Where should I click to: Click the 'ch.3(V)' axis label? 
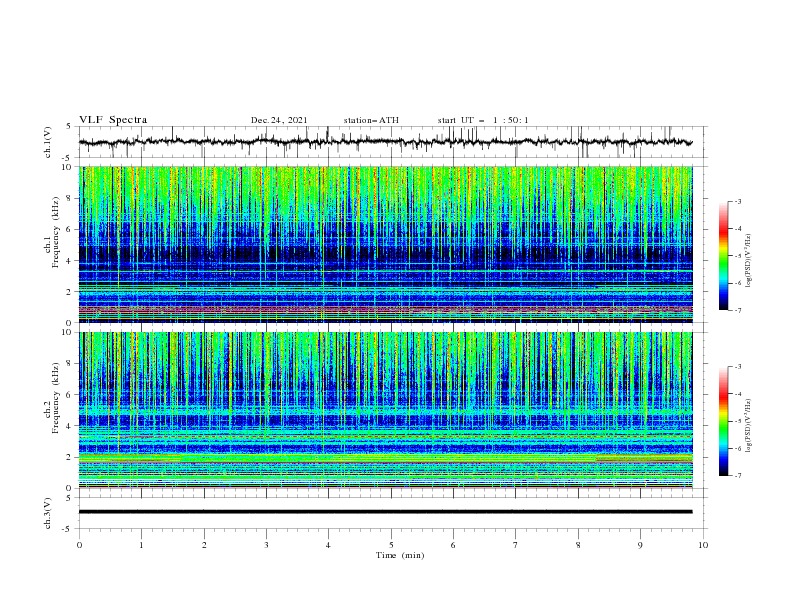pyautogui.click(x=48, y=513)
